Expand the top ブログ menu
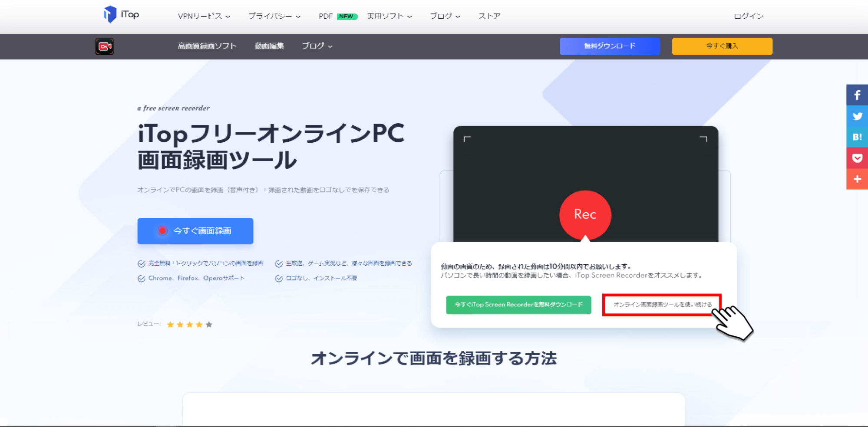Image resolution: width=868 pixels, height=427 pixels. point(445,16)
